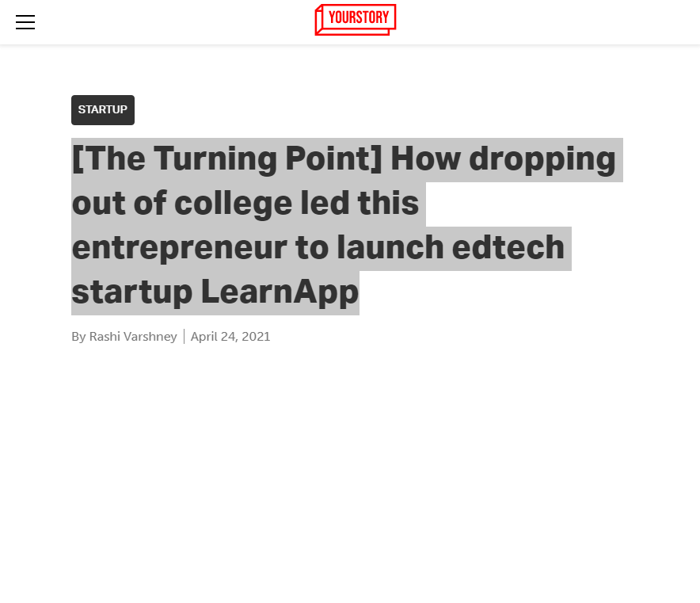Click the STARTUP badge above the title
Image resolution: width=700 pixels, height=603 pixels.
coord(102,110)
